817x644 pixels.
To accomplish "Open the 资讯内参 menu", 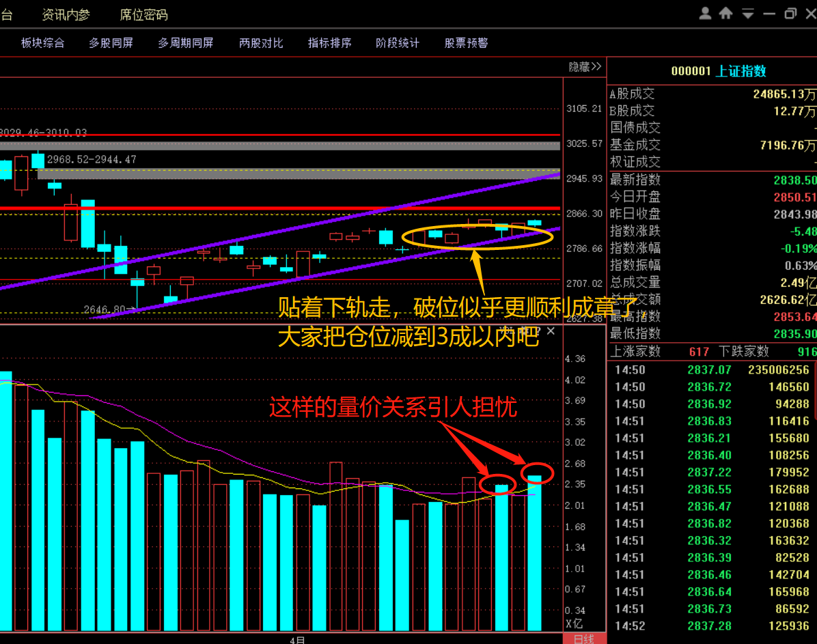I will (66, 14).
